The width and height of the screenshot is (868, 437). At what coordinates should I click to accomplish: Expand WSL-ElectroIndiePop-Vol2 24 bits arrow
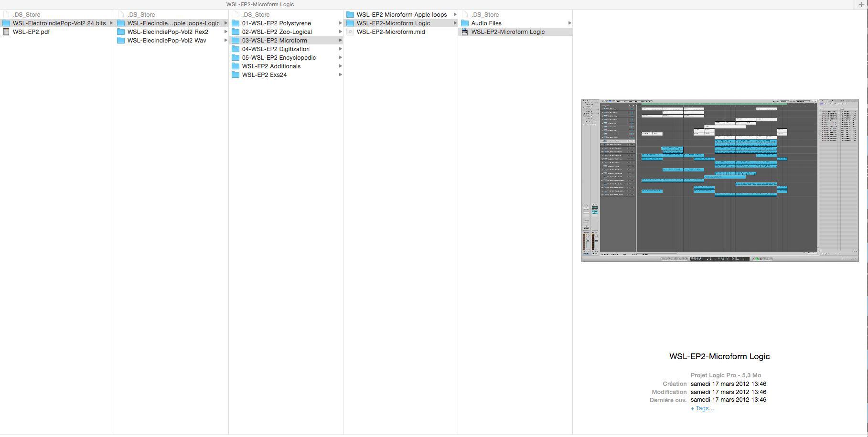111,23
